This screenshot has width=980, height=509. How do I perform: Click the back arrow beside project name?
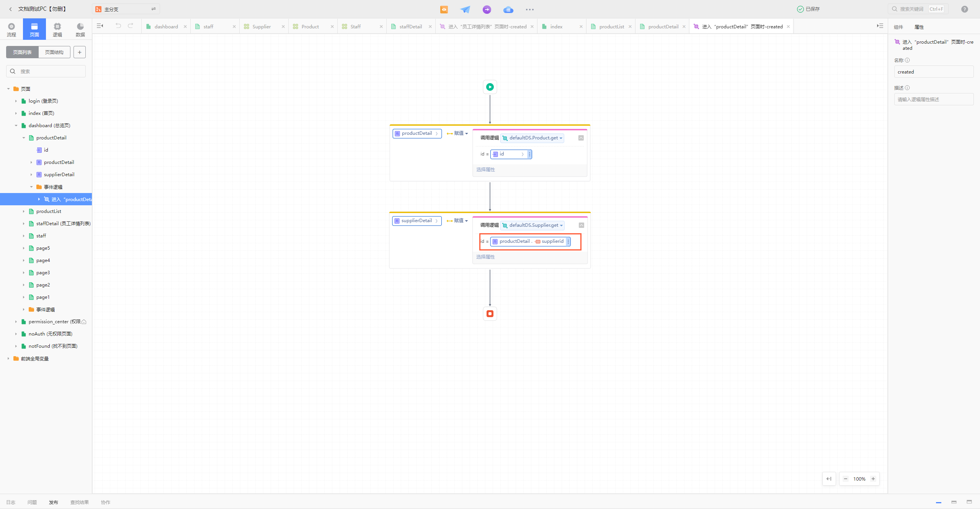point(10,9)
